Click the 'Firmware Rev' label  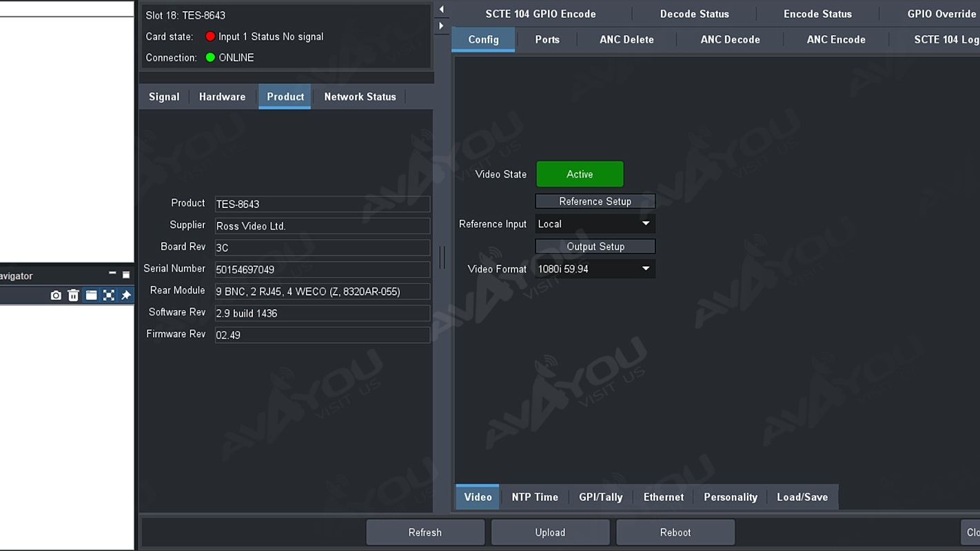pyautogui.click(x=176, y=333)
